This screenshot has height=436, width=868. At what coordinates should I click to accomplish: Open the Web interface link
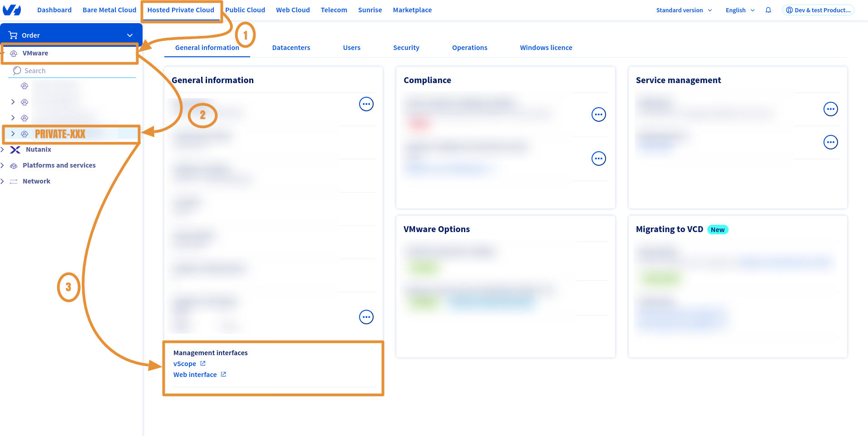coord(195,374)
